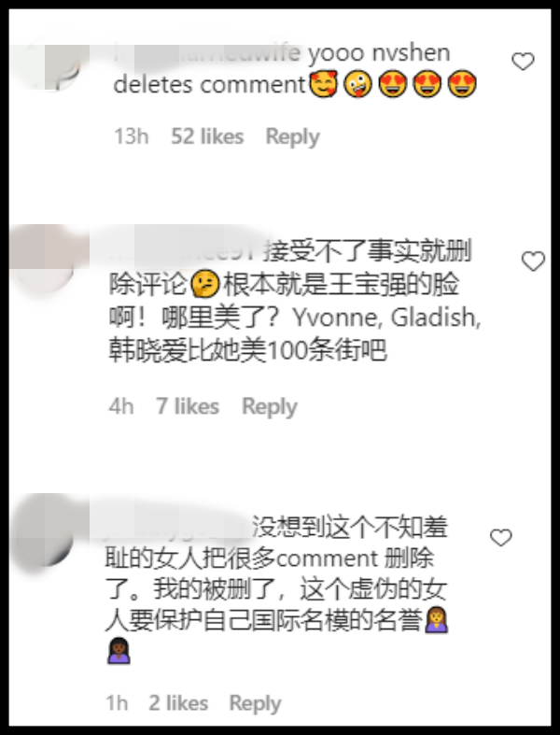Viewport: 560px width, 735px height.
Task: Open avatar of the commenter posted 4h ago
Action: click(x=47, y=259)
